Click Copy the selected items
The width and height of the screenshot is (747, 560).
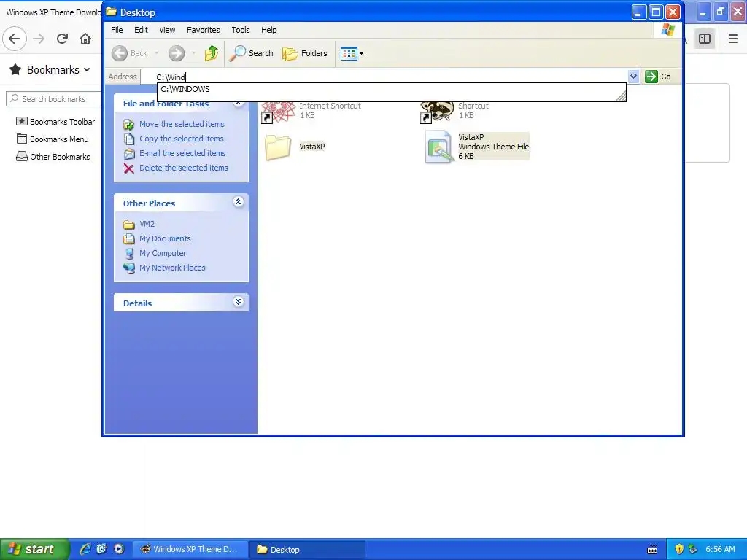[x=181, y=139]
